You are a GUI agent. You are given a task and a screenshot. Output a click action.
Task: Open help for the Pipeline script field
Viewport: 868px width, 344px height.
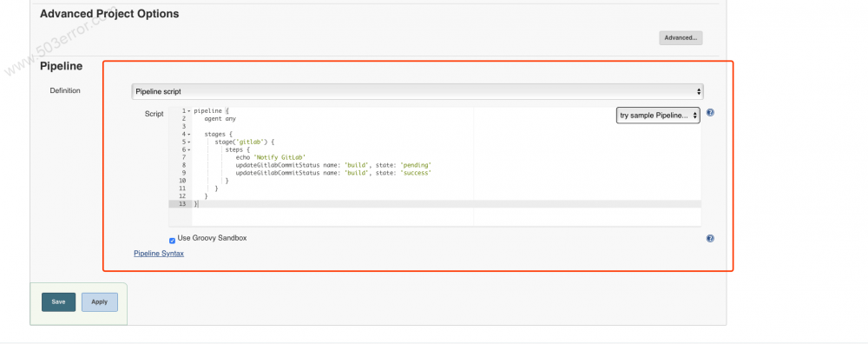coord(710,112)
